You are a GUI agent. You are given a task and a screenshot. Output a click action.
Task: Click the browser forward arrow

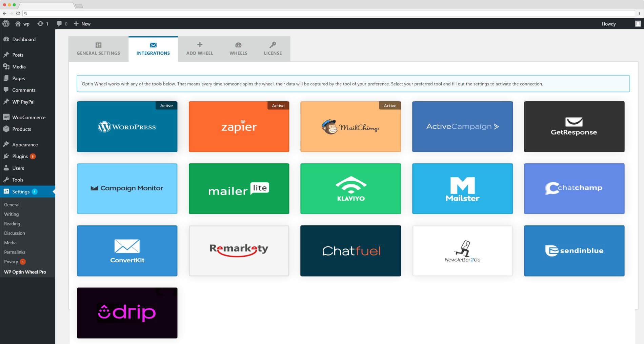[x=11, y=13]
